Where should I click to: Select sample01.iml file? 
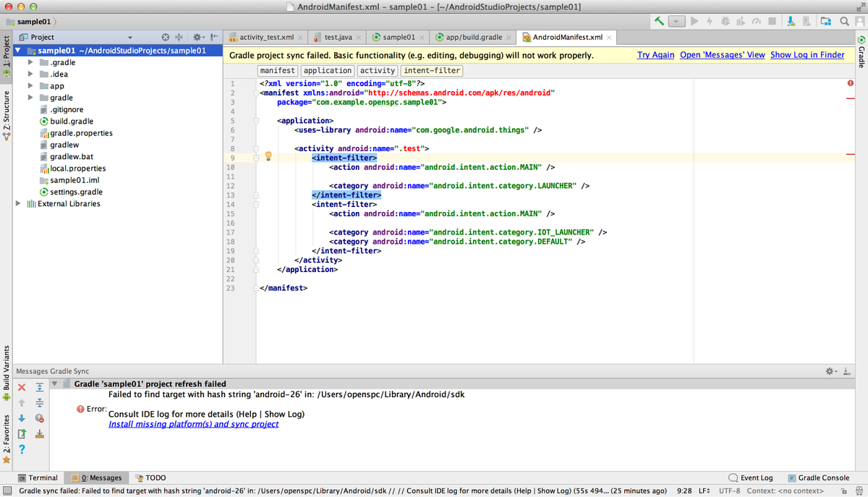coord(69,180)
